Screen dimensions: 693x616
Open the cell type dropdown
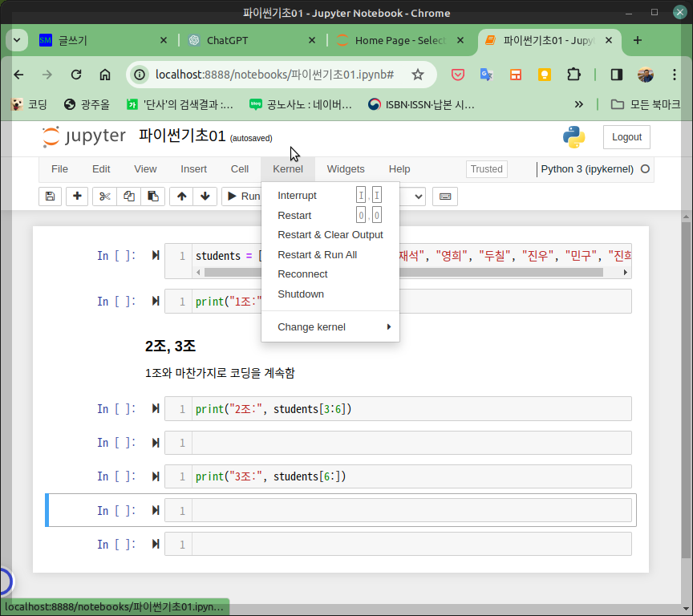coord(412,197)
